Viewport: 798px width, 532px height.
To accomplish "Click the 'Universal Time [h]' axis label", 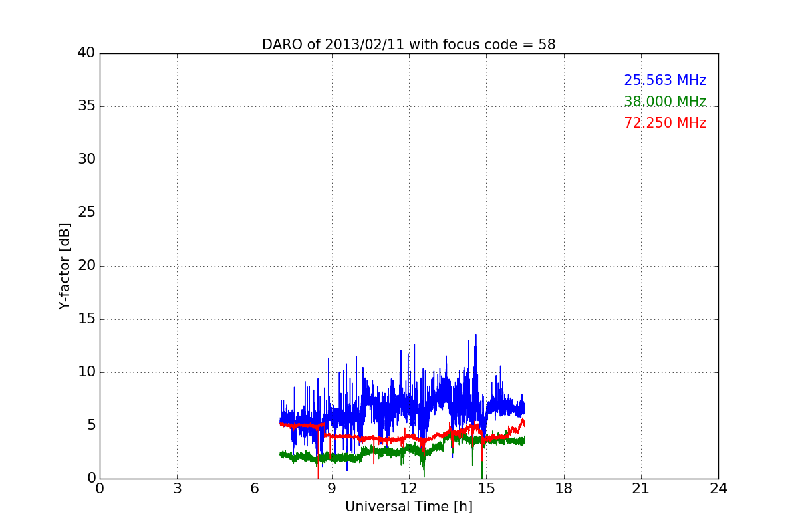I will 409,507.
